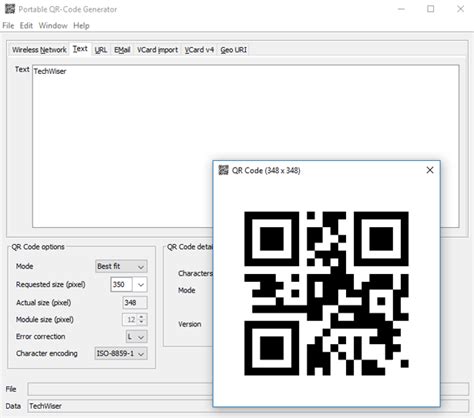Click the Module size 12 value field

point(130,320)
